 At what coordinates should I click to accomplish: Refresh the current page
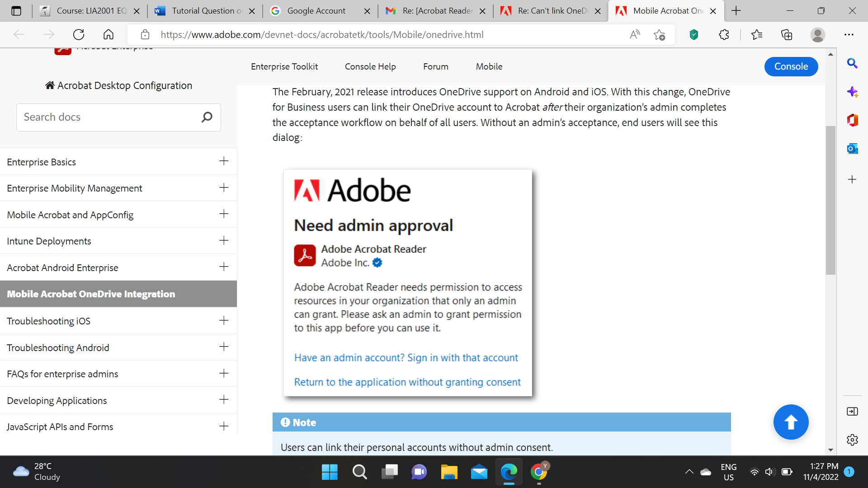coord(79,34)
